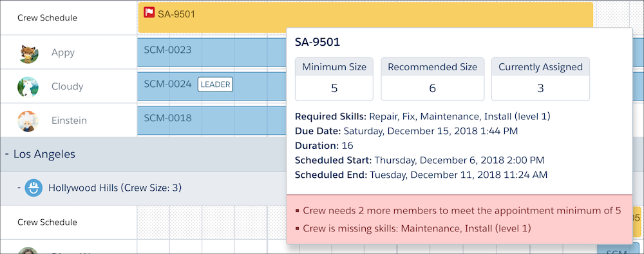Select the SCM-0018 assignment bar
Screen dimensions: 644x254
pos(211,120)
